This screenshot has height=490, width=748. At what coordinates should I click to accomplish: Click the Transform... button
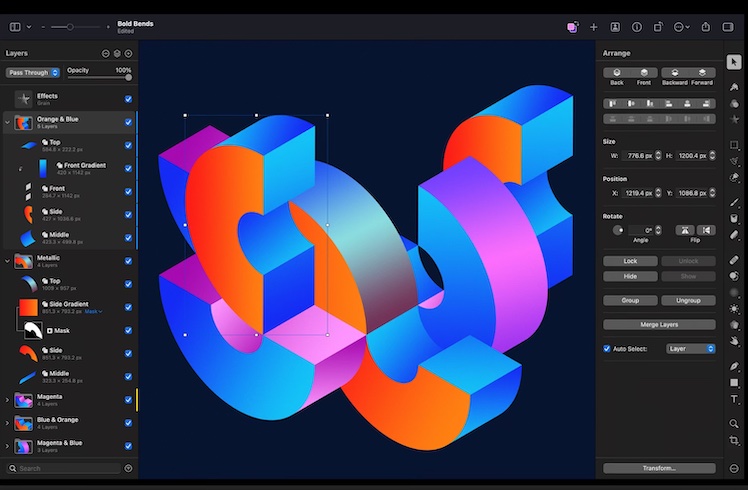(659, 468)
